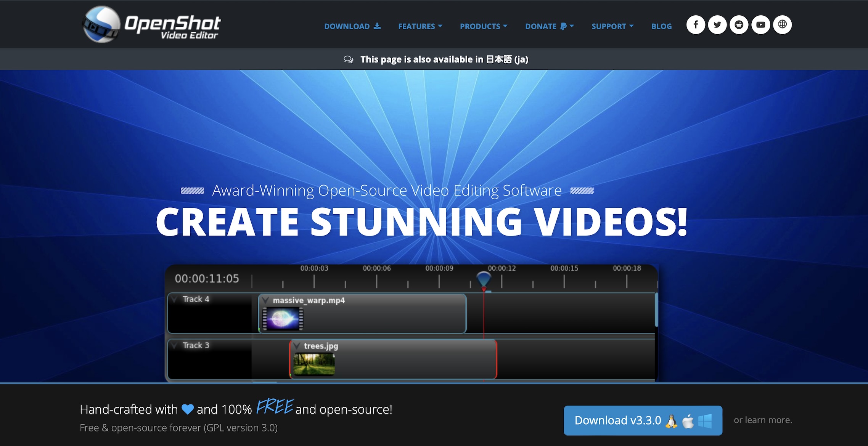Click the massive_warp.mp4 clip thumbnail

(283, 319)
